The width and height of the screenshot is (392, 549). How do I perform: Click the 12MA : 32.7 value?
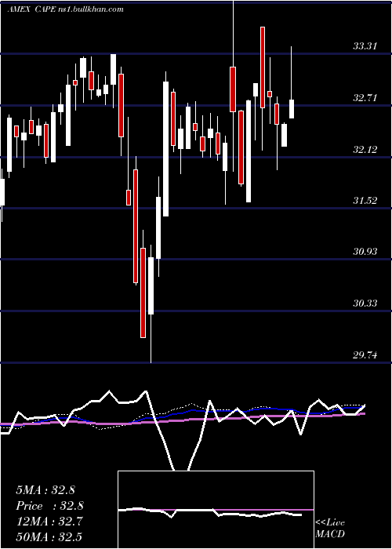point(49,522)
